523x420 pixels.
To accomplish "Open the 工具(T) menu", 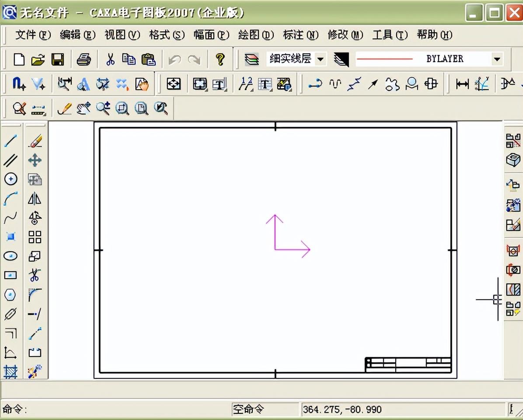I will [390, 35].
